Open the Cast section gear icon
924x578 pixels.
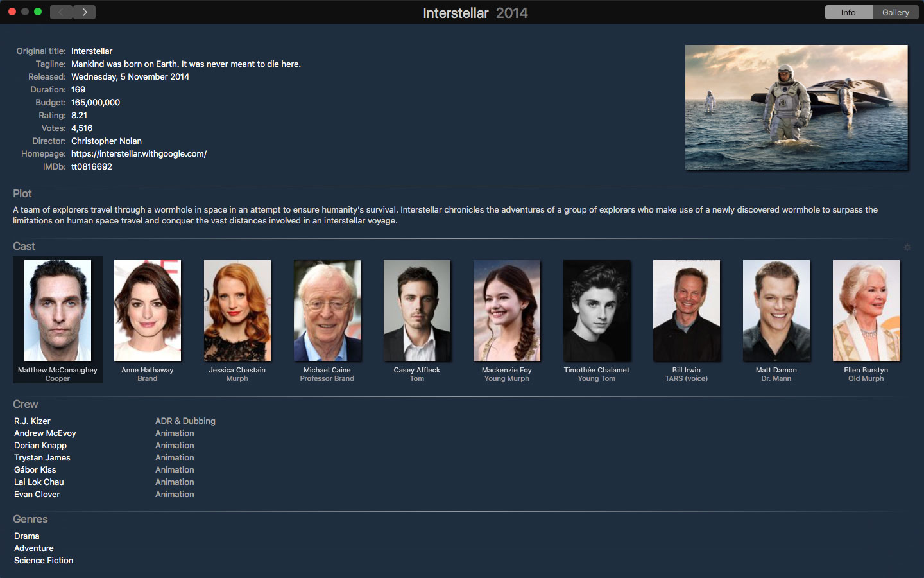click(x=907, y=247)
